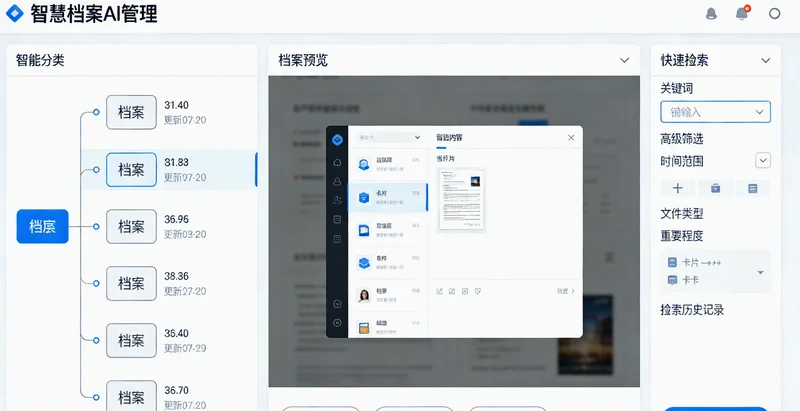Click second pencil edit icon in popup footer
The height and width of the screenshot is (411, 800).
[452, 291]
